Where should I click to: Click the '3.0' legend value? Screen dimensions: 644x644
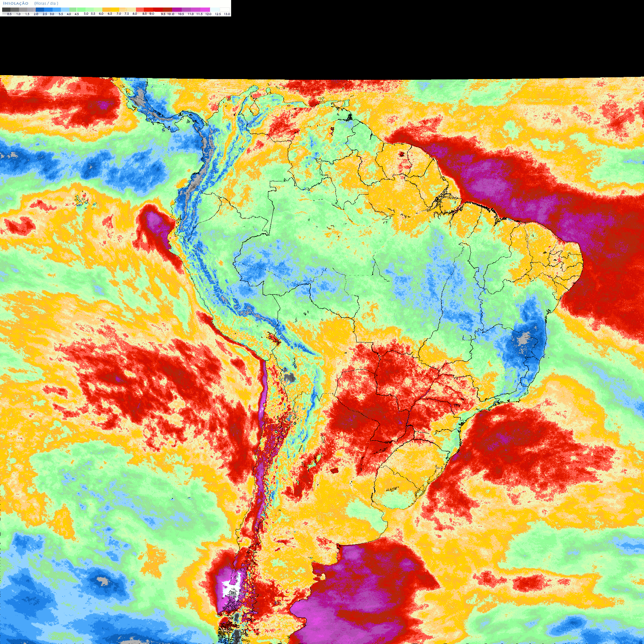52,14
